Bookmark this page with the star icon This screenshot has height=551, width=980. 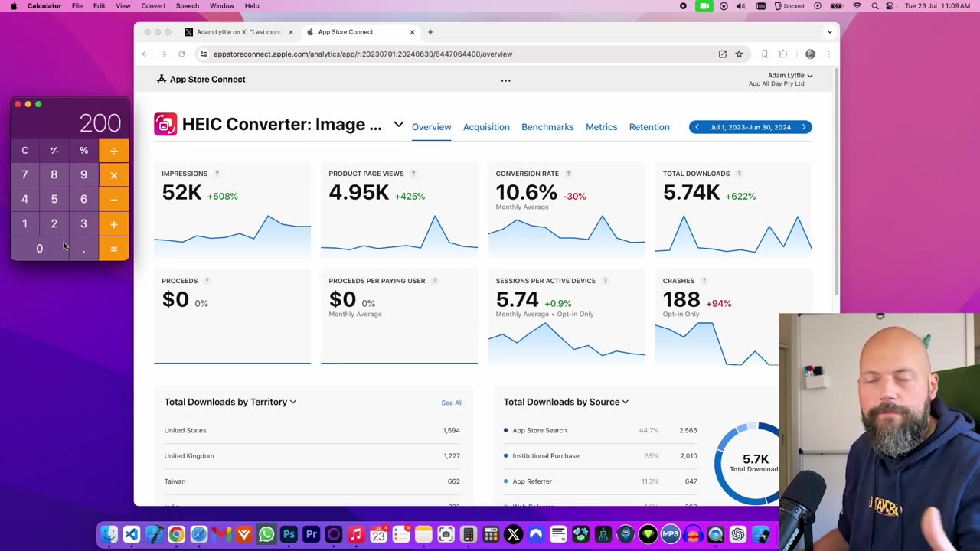739,54
